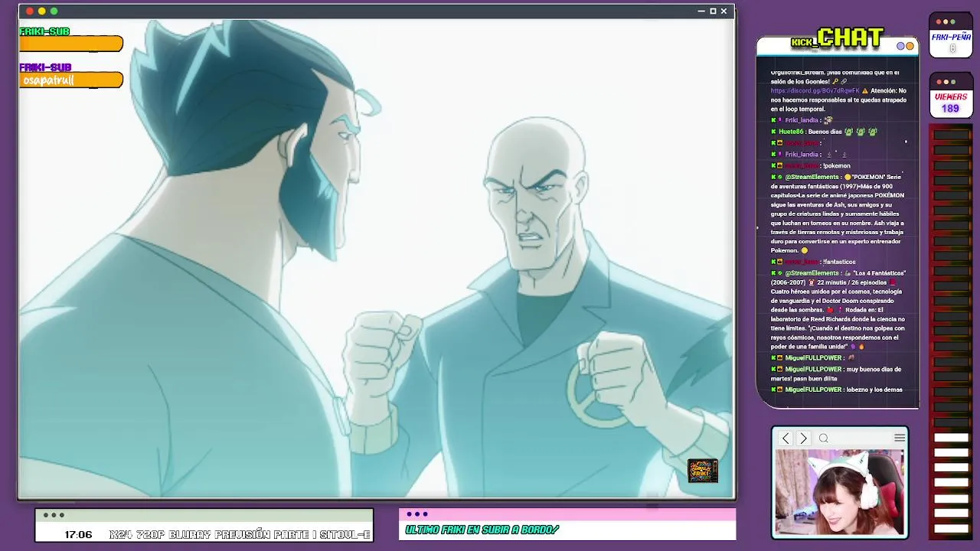Click the KICK_CHAT header title
The height and width of the screenshot is (551, 980).
tap(838, 38)
